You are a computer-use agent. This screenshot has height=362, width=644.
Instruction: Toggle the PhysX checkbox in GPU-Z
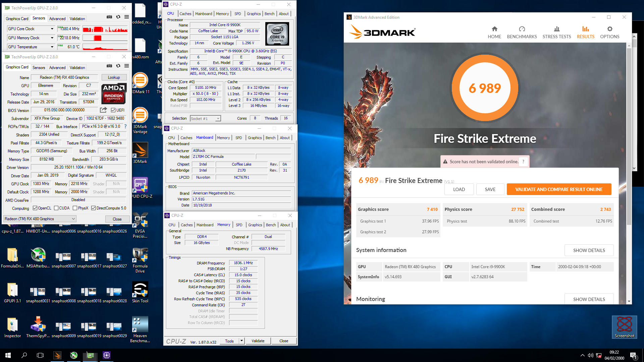pos(75,208)
